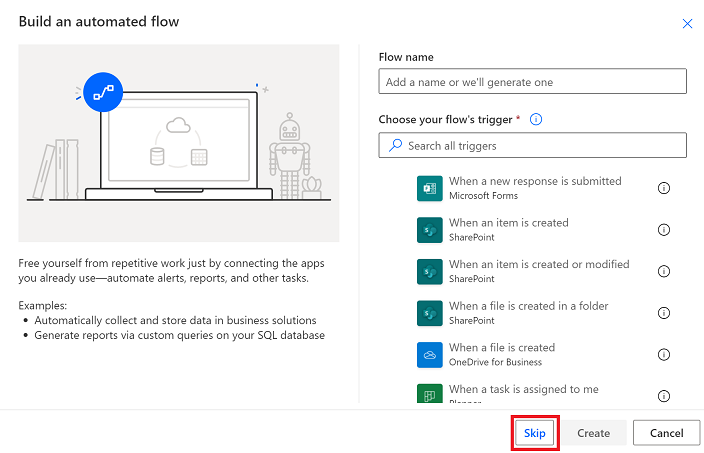This screenshot has height=453, width=704.
Task: Click SharePoint icon for file created in folder
Action: (429, 313)
